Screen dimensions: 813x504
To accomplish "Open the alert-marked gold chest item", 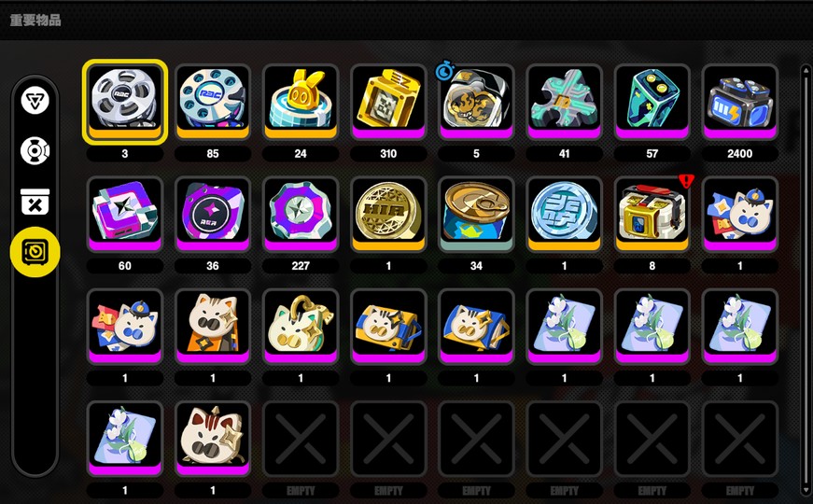I will coord(652,214).
